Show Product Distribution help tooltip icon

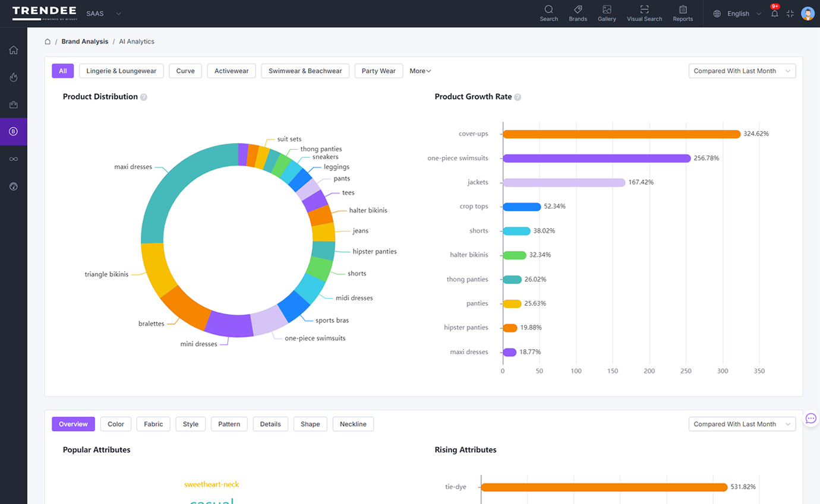(144, 97)
